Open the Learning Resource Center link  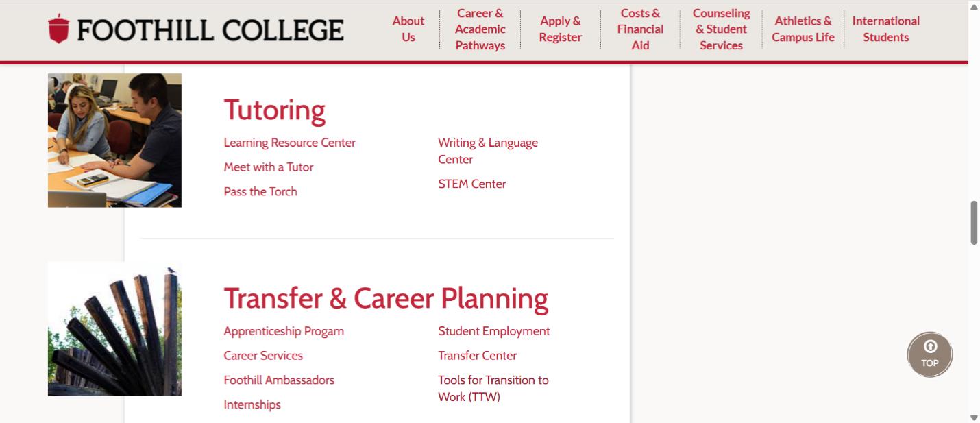289,143
